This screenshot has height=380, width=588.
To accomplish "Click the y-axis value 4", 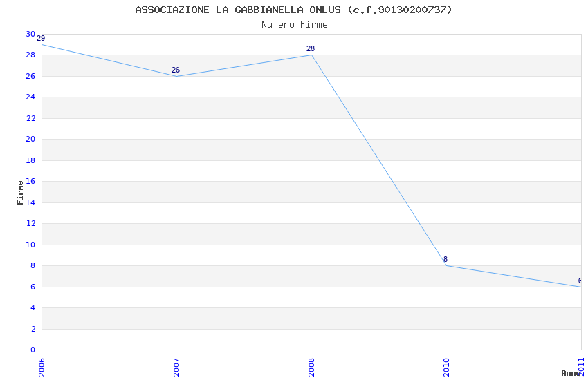I will (x=33, y=307).
